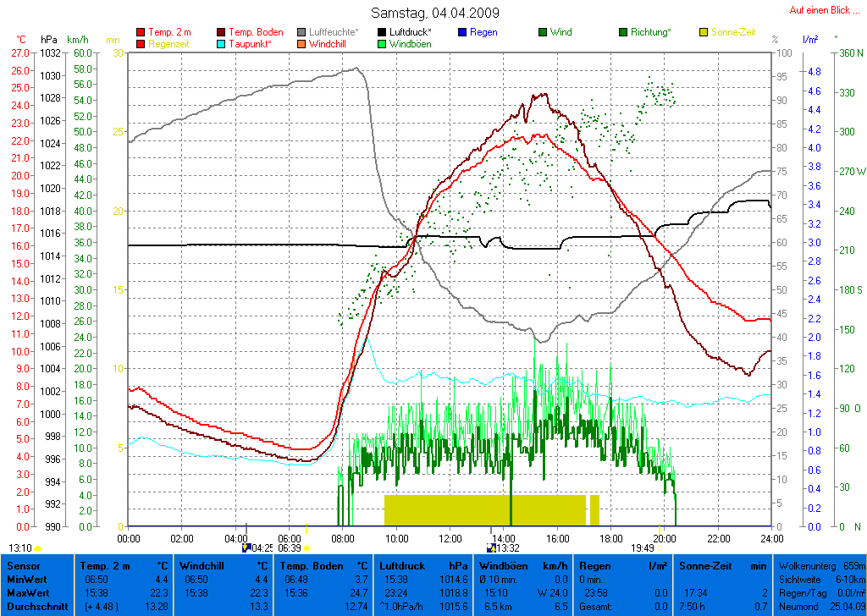Click the yellow sunshine duration bar
This screenshot has height=616, width=867.
point(484,510)
